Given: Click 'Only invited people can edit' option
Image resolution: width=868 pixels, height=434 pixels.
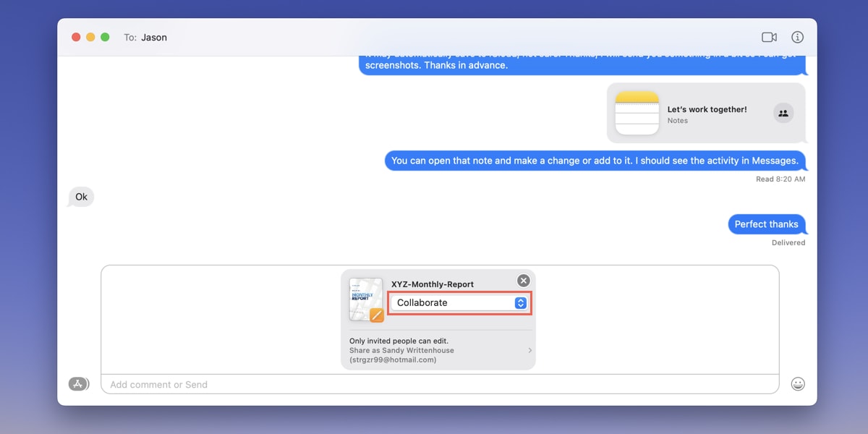Looking at the screenshot, I should click(400, 341).
